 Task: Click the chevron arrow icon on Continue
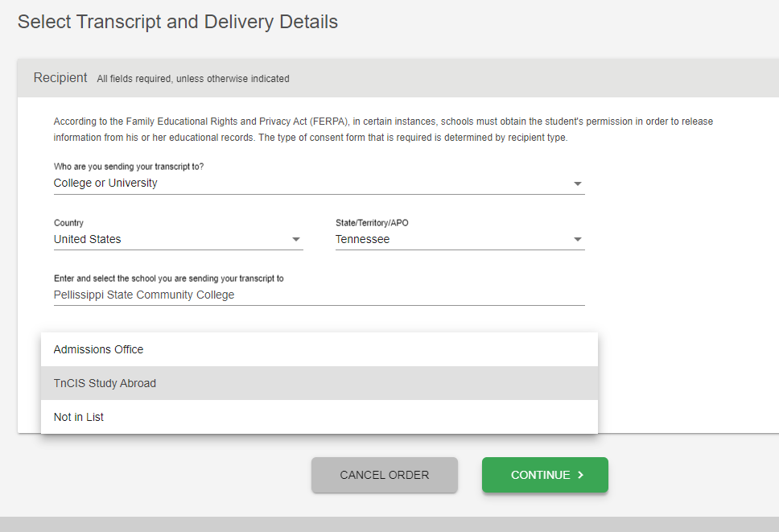[x=581, y=475]
